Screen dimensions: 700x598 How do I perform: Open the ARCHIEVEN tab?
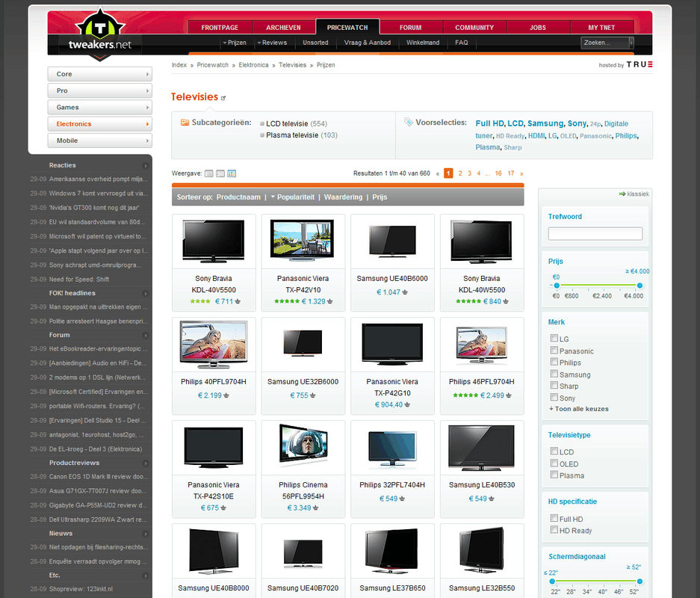pyautogui.click(x=283, y=27)
